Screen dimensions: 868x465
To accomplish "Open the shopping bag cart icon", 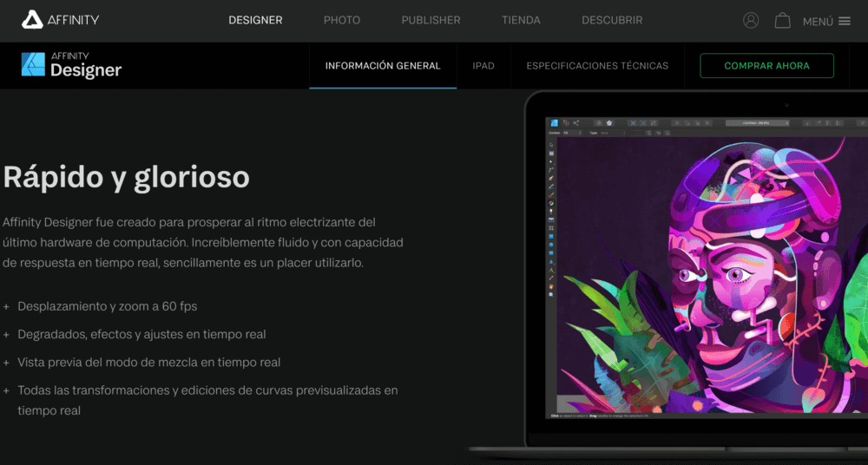I will (x=782, y=20).
